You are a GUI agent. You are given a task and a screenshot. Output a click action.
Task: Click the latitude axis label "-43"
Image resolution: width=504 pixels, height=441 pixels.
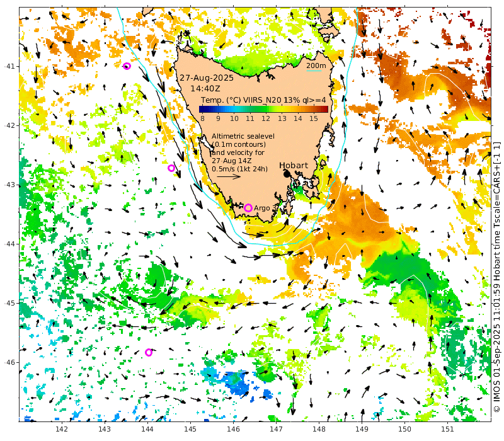pos(9,185)
